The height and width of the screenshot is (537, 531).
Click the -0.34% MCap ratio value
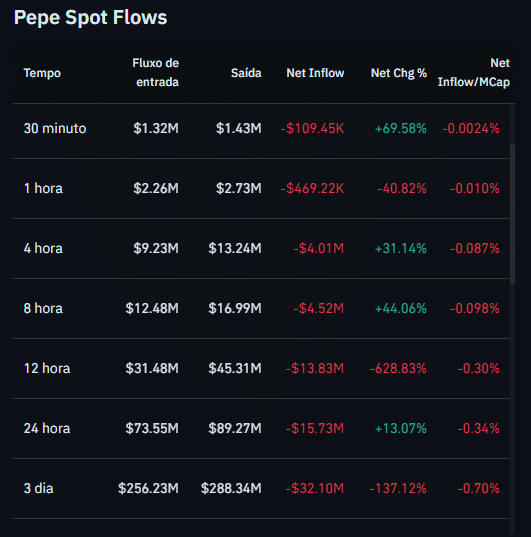(479, 428)
